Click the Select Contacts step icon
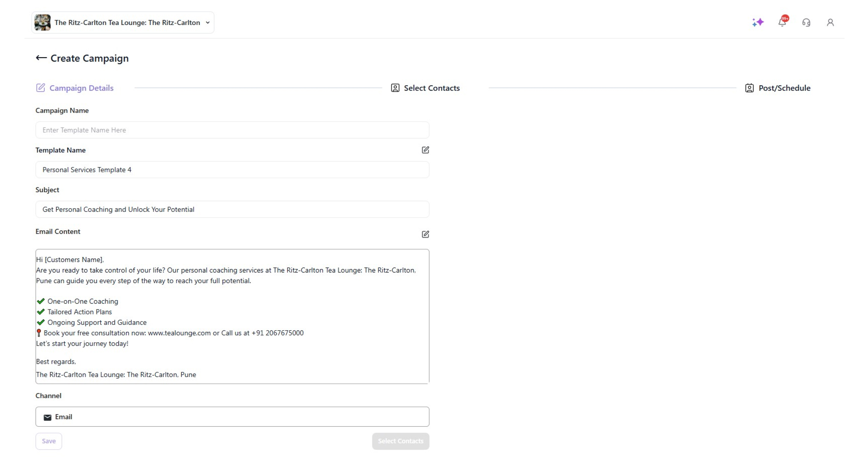Viewport: 868px width, 459px height. tap(395, 88)
